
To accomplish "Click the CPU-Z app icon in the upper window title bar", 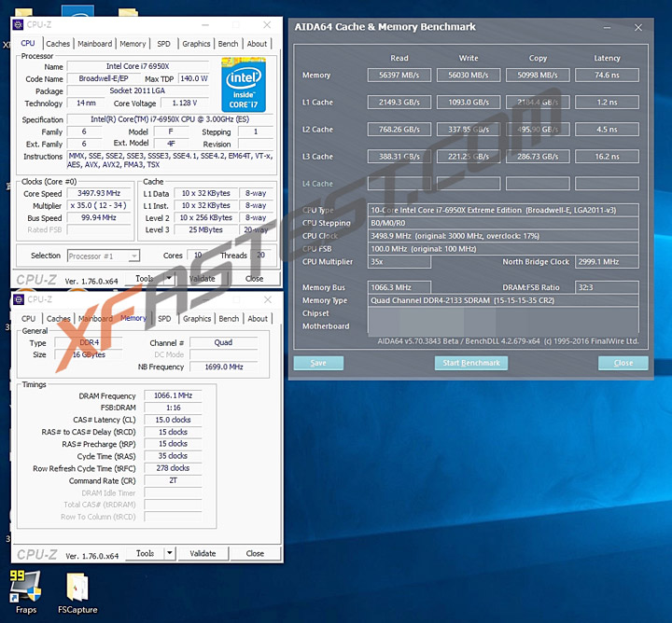I will click(x=18, y=25).
